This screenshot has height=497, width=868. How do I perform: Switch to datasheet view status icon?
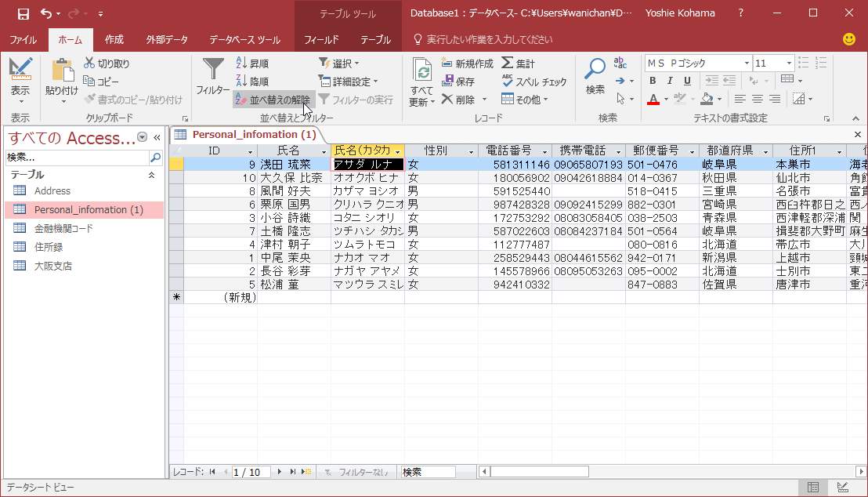click(813, 488)
